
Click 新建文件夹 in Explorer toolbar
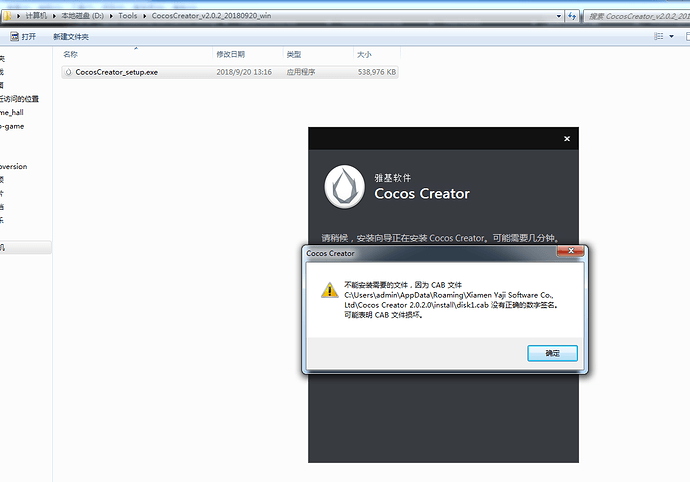coord(71,37)
